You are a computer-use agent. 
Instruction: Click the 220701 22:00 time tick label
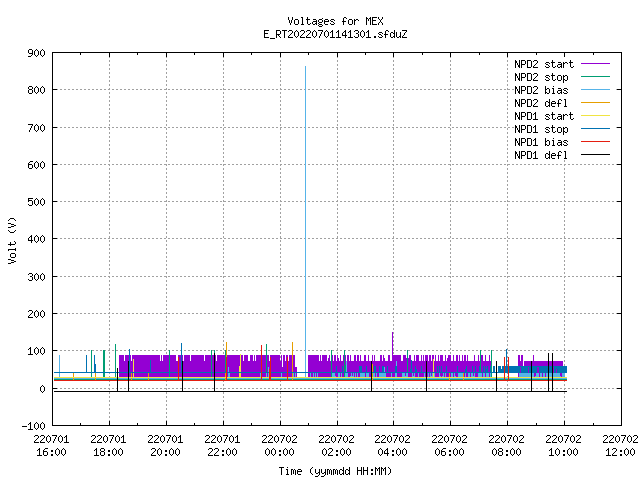pos(222,446)
